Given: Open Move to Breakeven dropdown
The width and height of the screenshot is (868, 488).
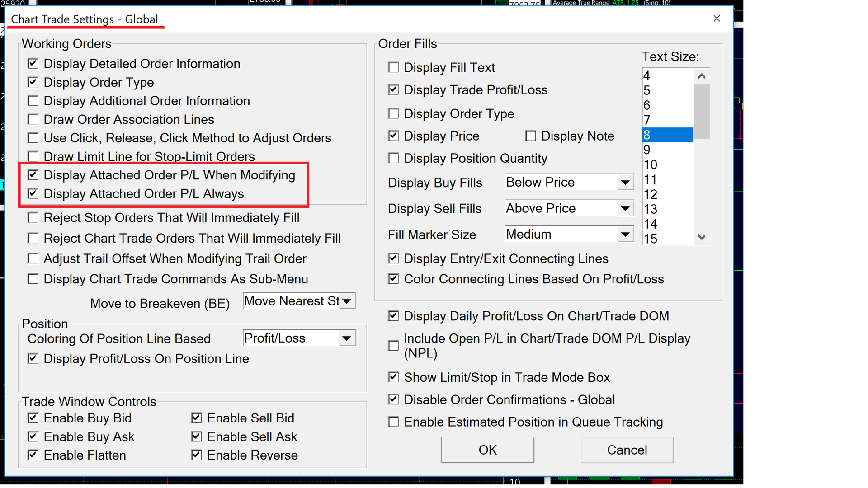Looking at the screenshot, I should (347, 301).
